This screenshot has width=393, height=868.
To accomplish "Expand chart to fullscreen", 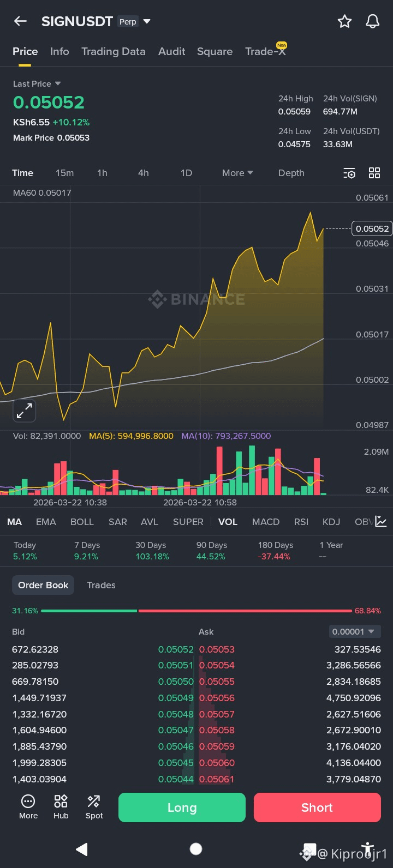I will coord(24,411).
